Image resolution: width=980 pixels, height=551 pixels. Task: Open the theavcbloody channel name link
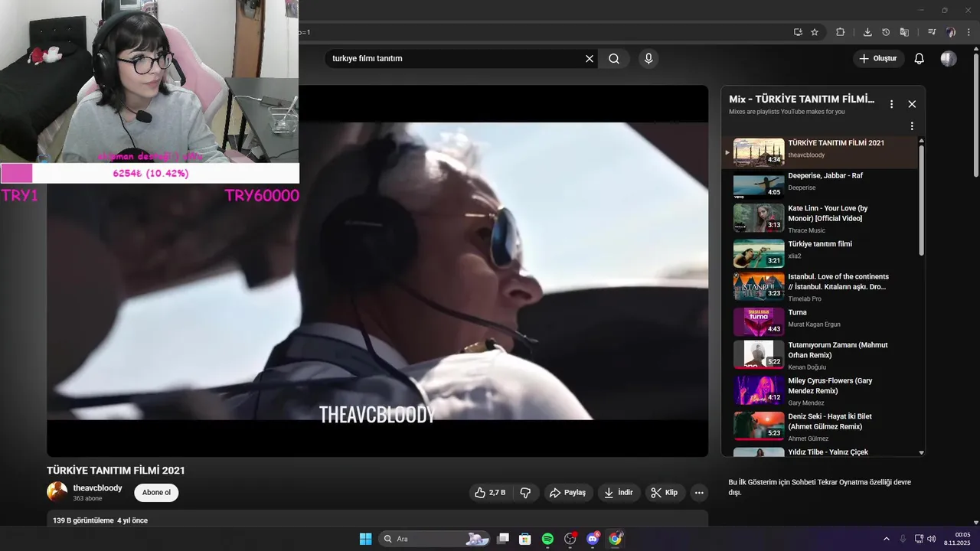click(x=97, y=488)
